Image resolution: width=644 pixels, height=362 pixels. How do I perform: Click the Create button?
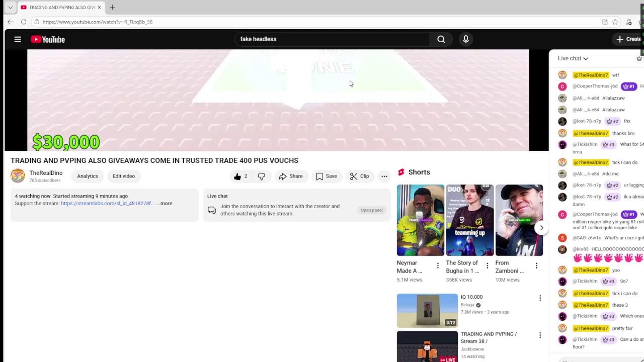pos(628,39)
